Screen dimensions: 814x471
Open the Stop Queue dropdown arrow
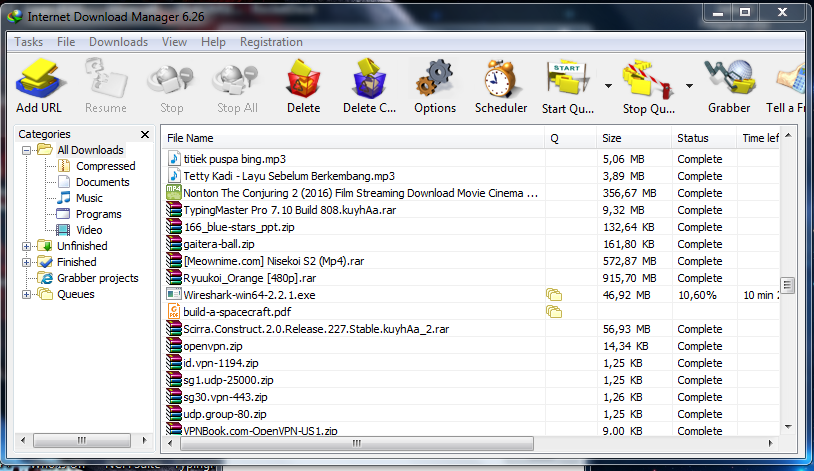[689, 86]
